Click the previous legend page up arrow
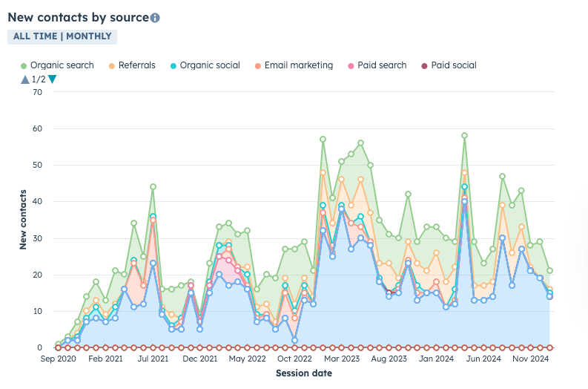Viewport: 588px width, 389px height. tap(25, 79)
